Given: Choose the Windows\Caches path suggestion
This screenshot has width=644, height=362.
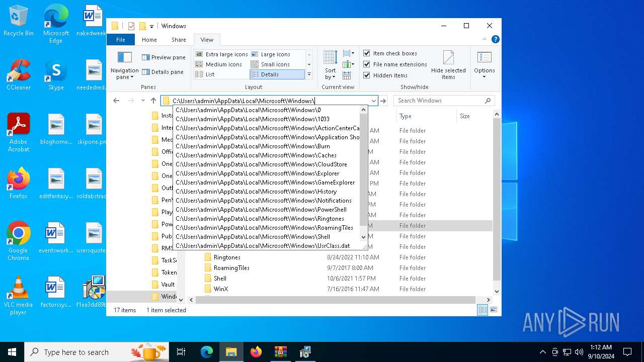Looking at the screenshot, I should click(x=267, y=155).
